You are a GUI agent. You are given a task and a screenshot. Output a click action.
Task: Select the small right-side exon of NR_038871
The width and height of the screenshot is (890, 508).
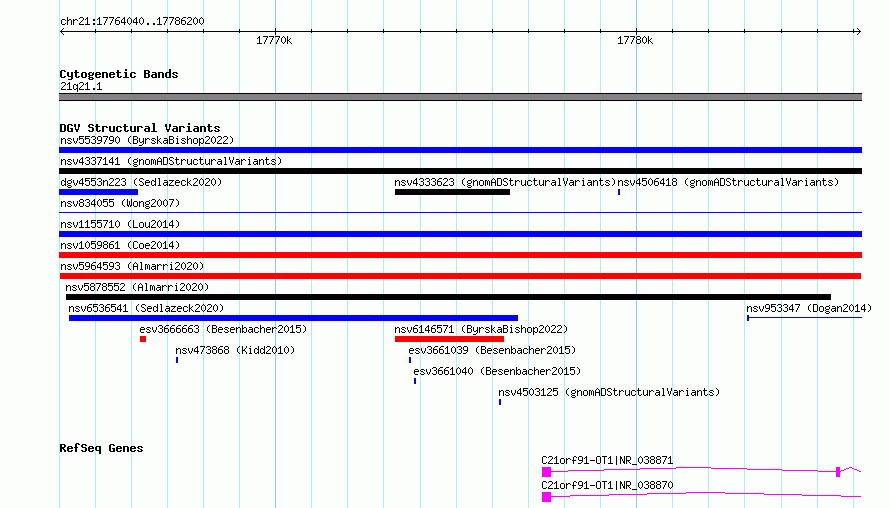pyautogui.click(x=838, y=472)
